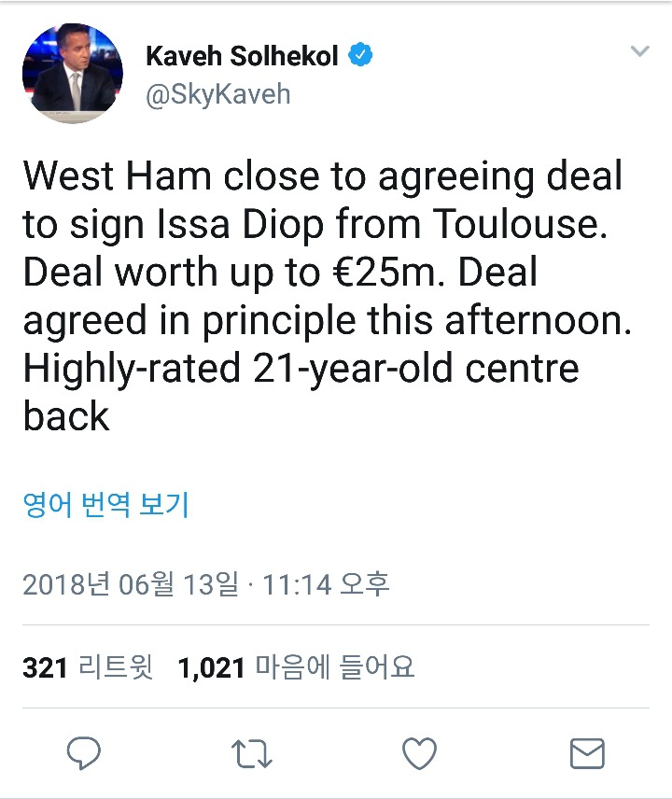View the 321 리트윗 retweeters list
This screenshot has height=799, width=672.
point(88,667)
